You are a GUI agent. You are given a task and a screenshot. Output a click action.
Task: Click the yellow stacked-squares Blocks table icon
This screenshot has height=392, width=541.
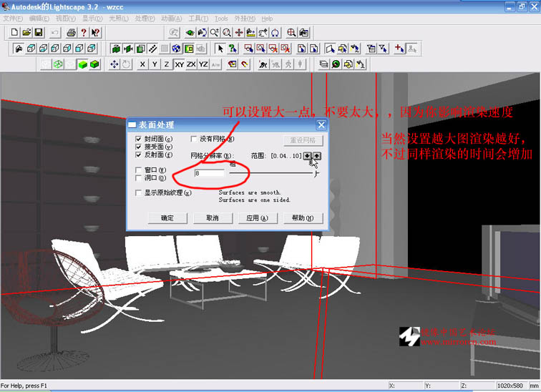coord(348,64)
